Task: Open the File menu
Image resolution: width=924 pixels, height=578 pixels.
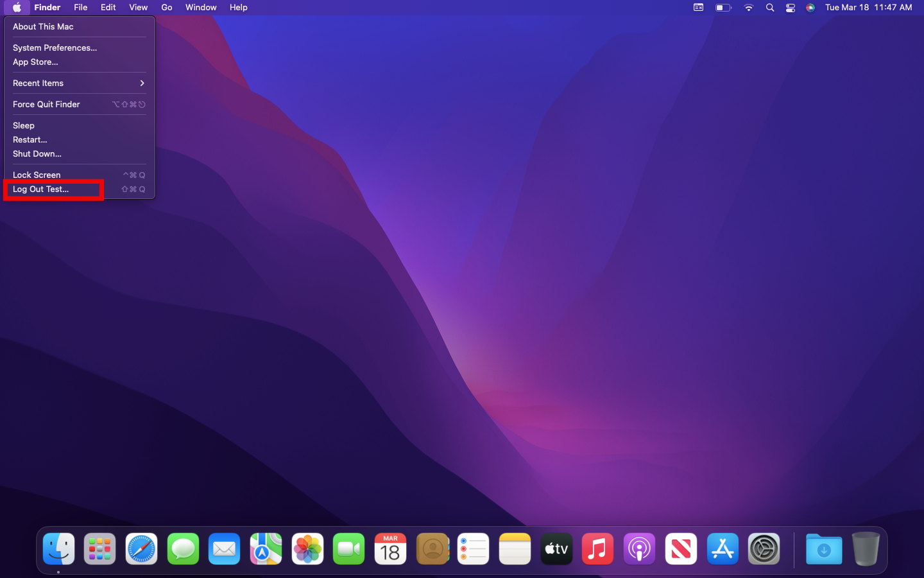Action: click(x=81, y=8)
